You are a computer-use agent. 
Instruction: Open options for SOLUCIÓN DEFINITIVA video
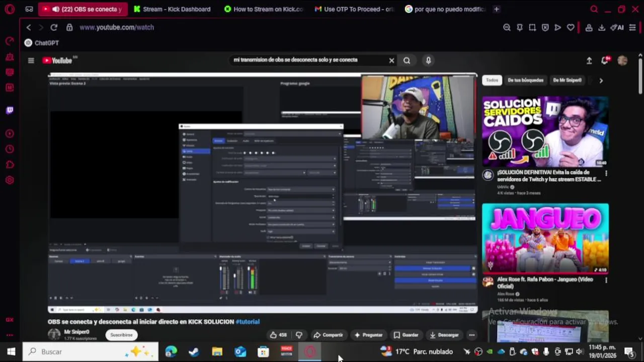[606, 173]
